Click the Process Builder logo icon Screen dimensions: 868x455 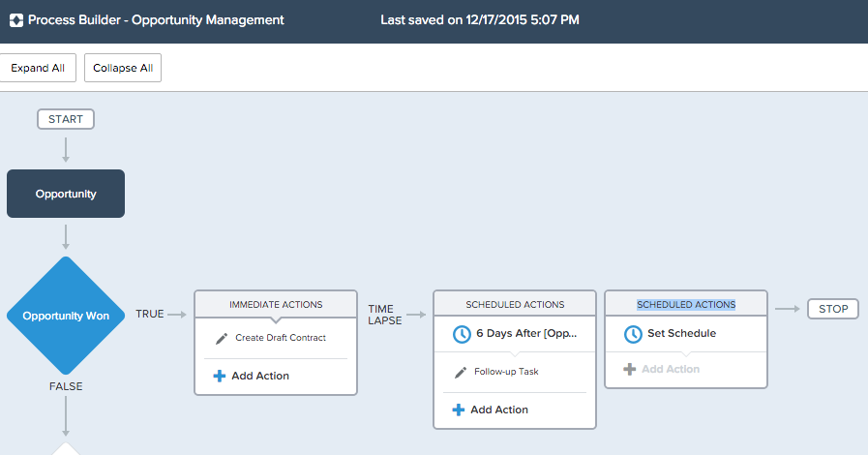(x=15, y=19)
